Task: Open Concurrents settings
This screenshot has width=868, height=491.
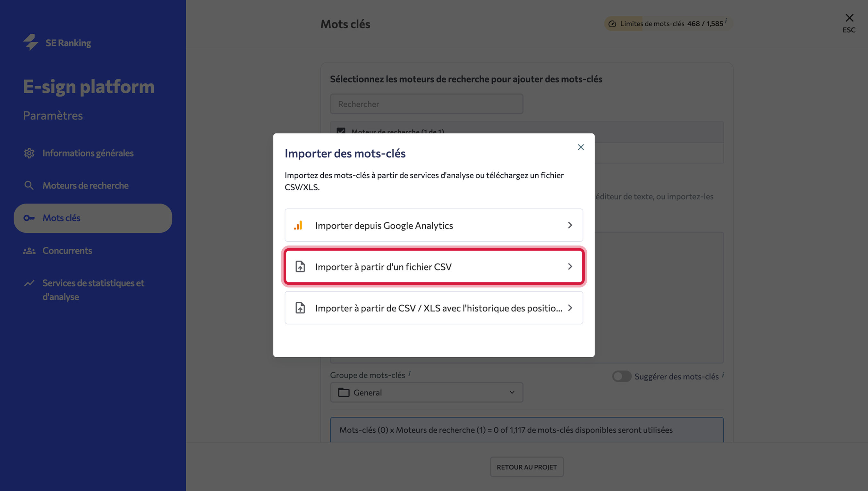Action: [67, 251]
